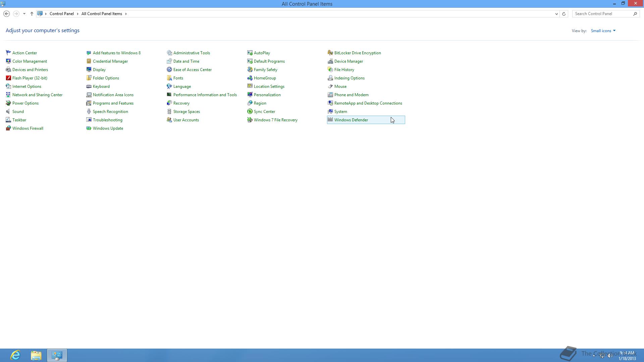
Task: Click the Fonts folder icon
Action: point(169,78)
